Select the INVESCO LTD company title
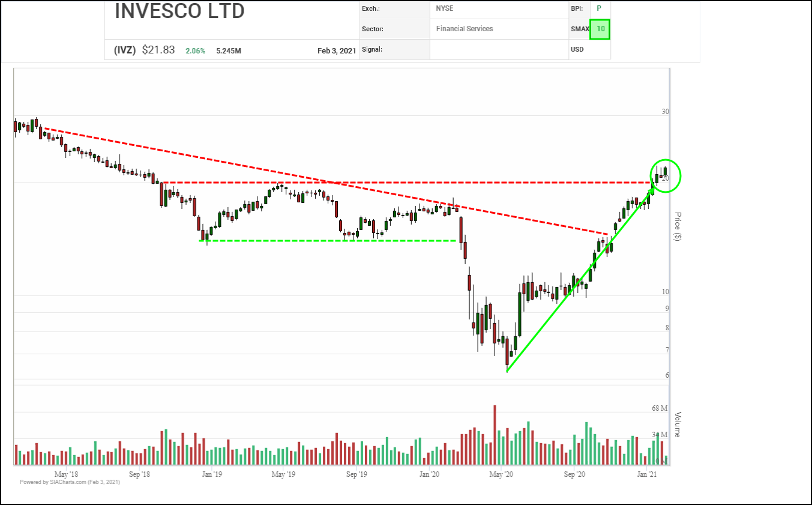The width and height of the screenshot is (812, 505). (179, 11)
